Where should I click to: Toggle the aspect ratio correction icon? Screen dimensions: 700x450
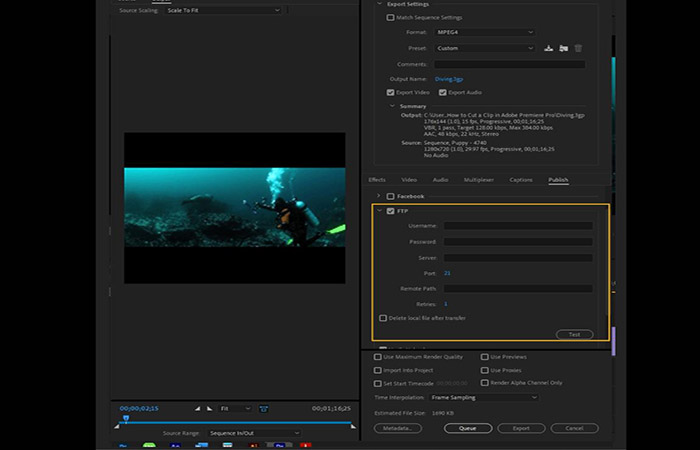pos(264,408)
